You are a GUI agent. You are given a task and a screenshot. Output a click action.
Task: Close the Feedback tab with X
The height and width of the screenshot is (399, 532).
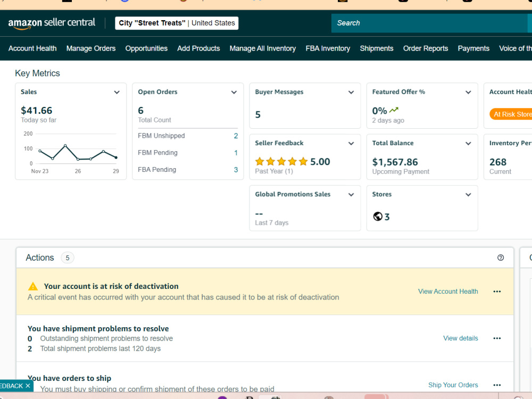(28, 386)
